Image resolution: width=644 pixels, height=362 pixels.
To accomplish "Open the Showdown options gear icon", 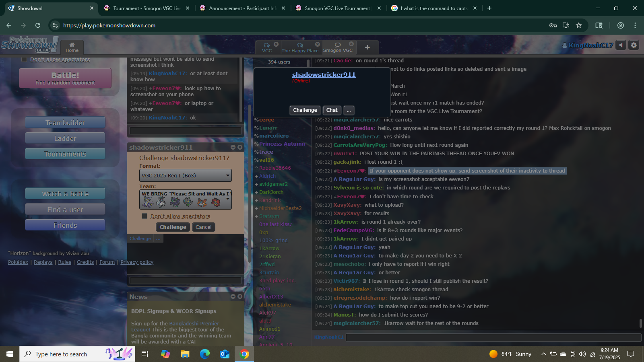I will [x=634, y=45].
